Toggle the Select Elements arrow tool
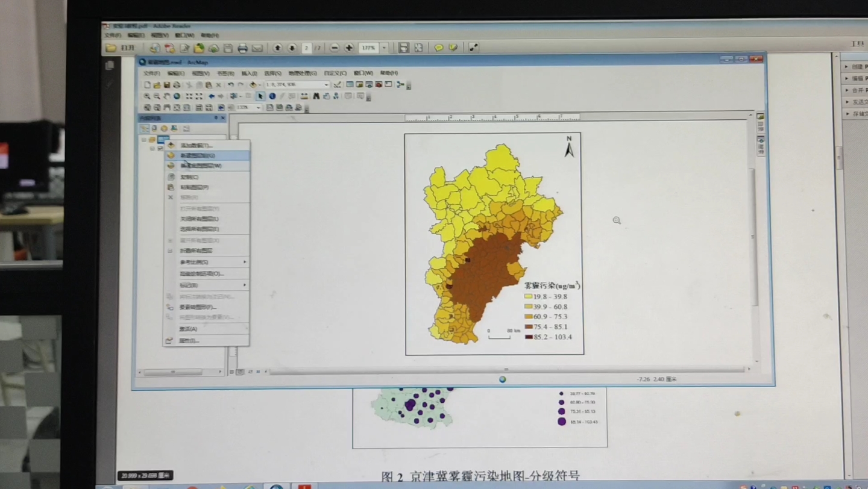Image resolution: width=868 pixels, height=489 pixels. point(260,96)
